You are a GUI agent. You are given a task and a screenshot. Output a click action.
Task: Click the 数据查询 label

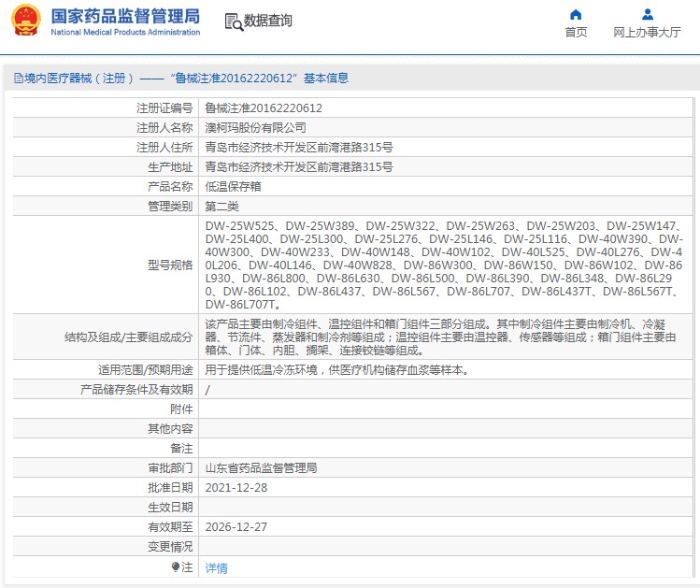[267, 21]
